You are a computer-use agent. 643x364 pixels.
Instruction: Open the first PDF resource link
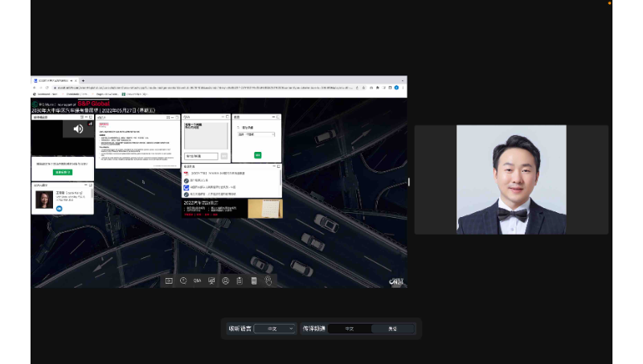(218, 174)
